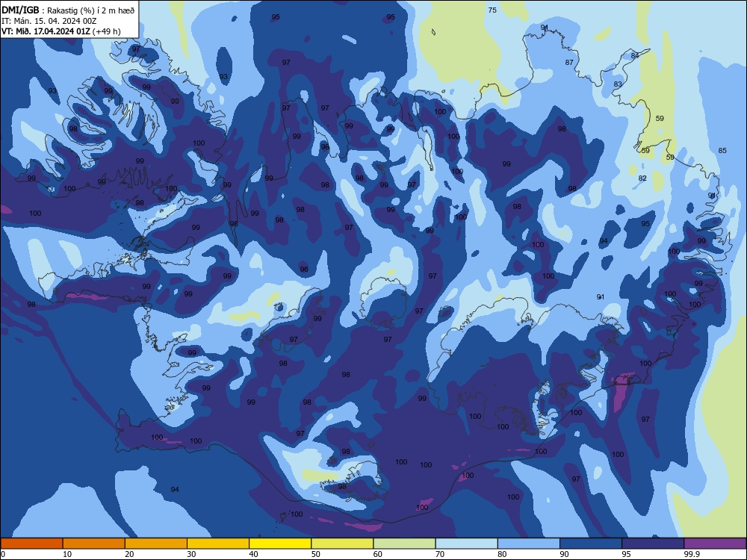Image resolution: width=747 pixels, height=560 pixels.
Task: Click the legend scale label "0"
Action: point(3,554)
